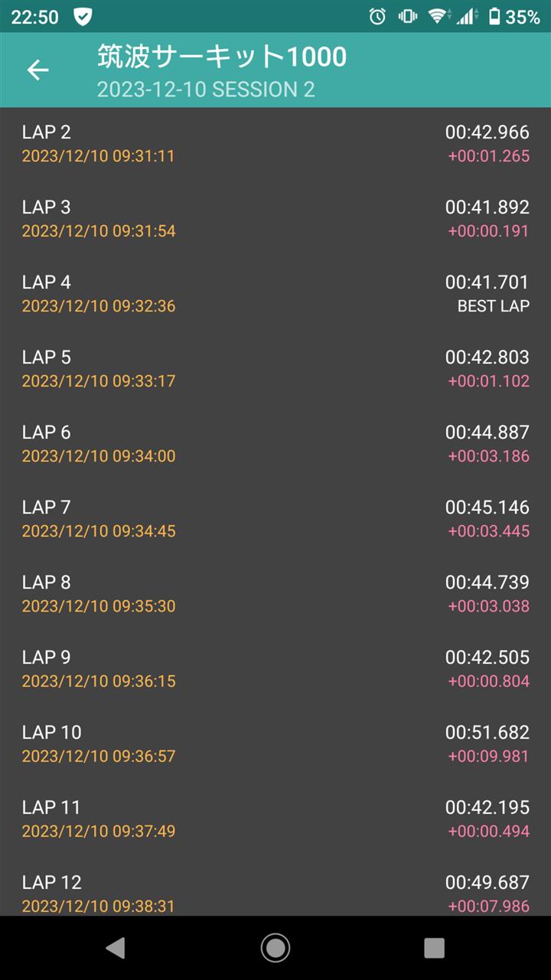Tap the battery icon showing 35%
551x980 pixels.
[x=494, y=16]
